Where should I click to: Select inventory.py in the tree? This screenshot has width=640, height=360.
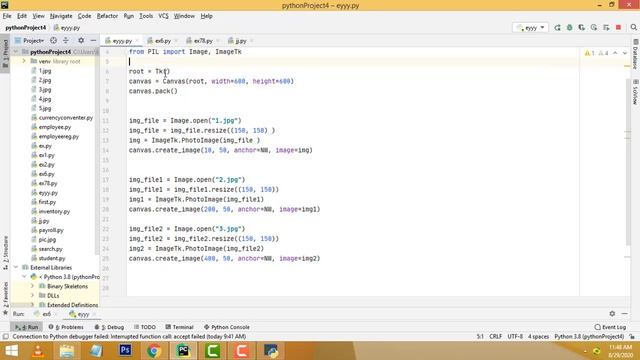(54, 211)
